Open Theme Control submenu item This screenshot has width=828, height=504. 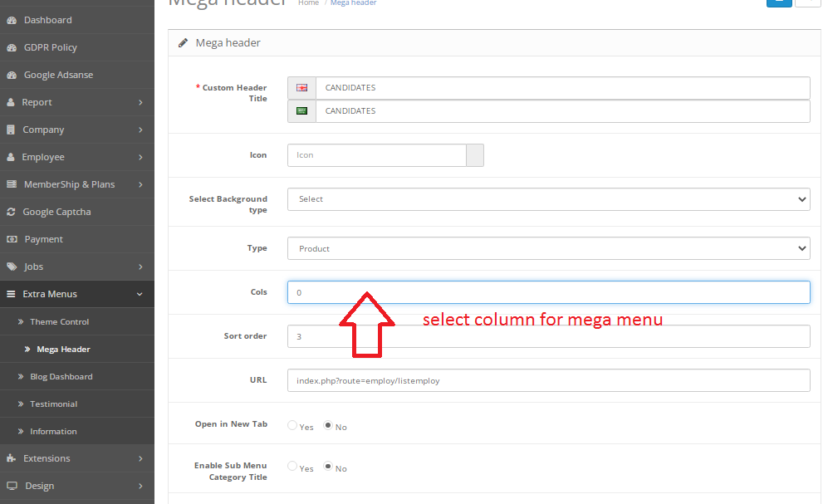[59, 321]
